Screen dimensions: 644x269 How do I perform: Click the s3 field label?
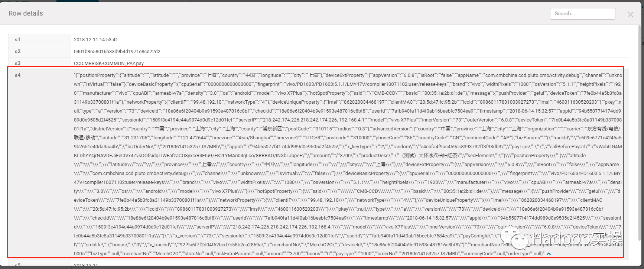(17, 64)
